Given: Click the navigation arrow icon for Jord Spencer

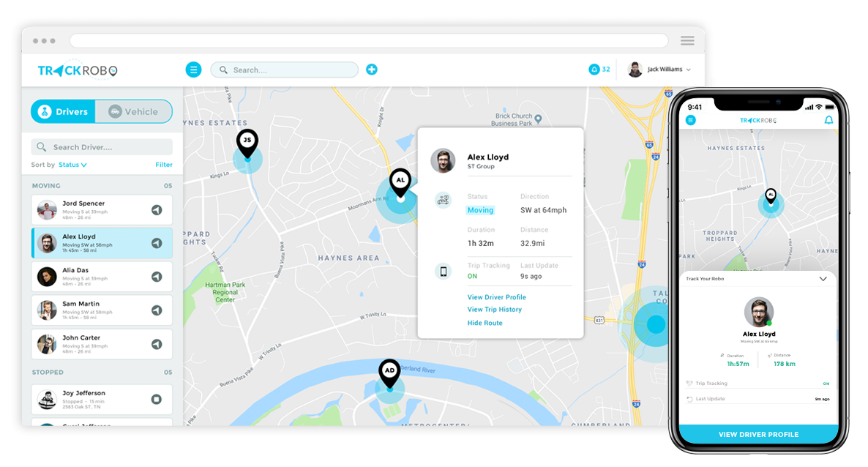Looking at the screenshot, I should click(x=157, y=210).
